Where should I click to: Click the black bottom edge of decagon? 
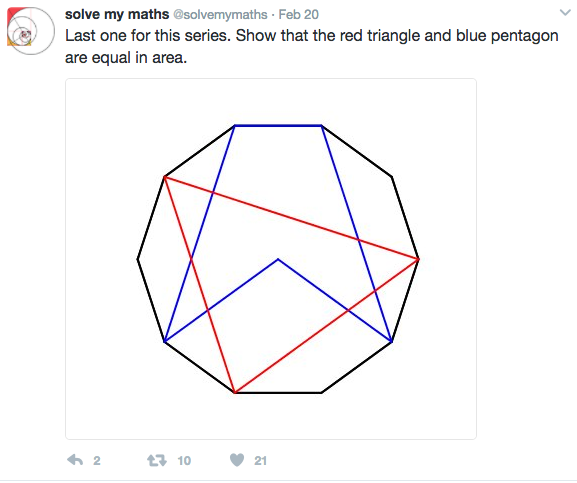coord(278,393)
